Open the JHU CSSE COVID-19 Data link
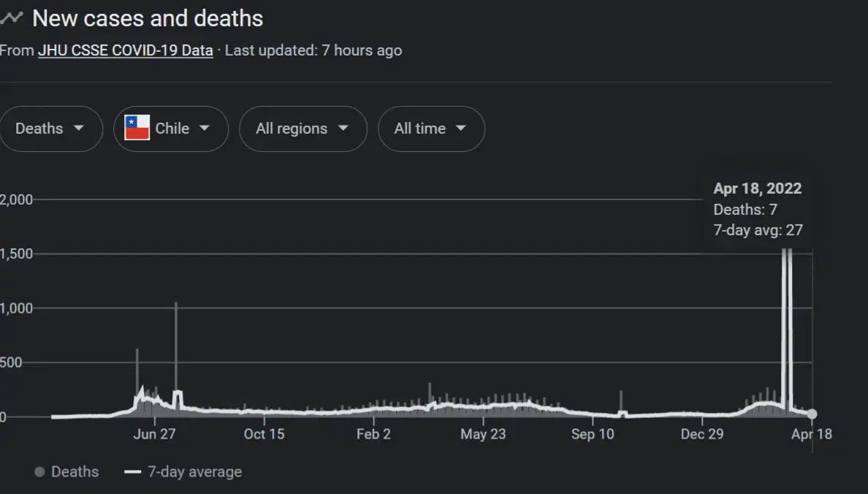The width and height of the screenshot is (868, 494). 126,50
